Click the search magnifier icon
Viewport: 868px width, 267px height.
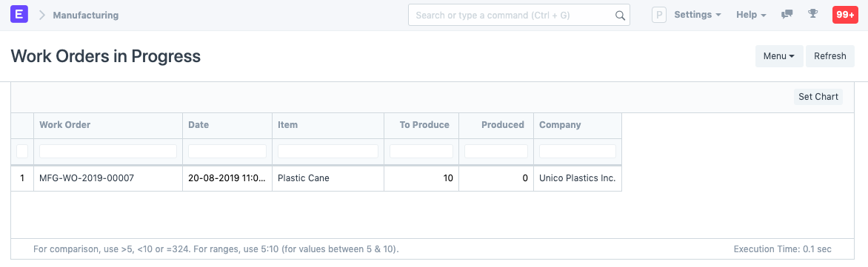point(620,16)
